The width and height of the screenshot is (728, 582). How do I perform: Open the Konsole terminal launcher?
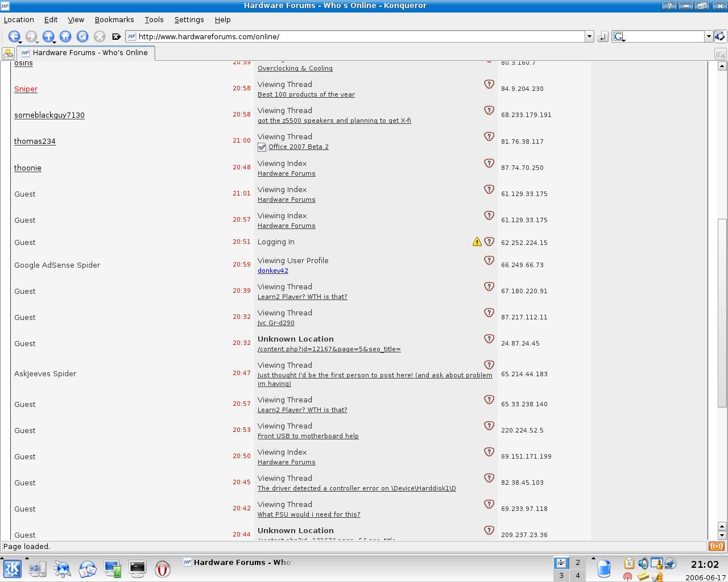(x=138, y=569)
